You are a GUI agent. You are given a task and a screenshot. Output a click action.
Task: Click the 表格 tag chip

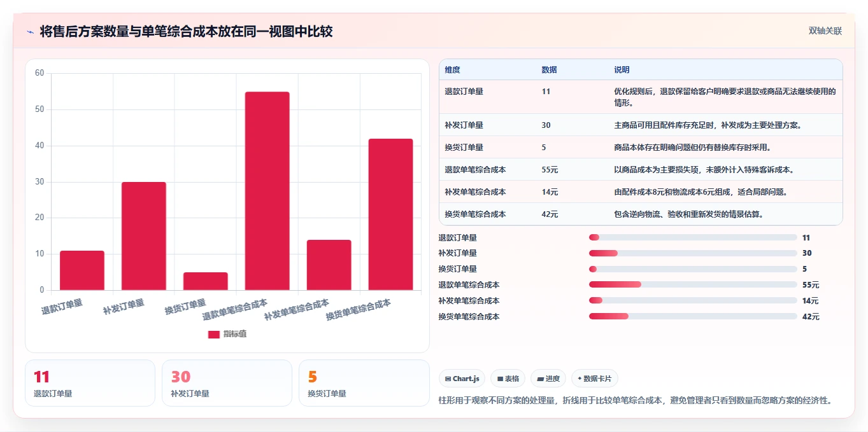(x=508, y=379)
